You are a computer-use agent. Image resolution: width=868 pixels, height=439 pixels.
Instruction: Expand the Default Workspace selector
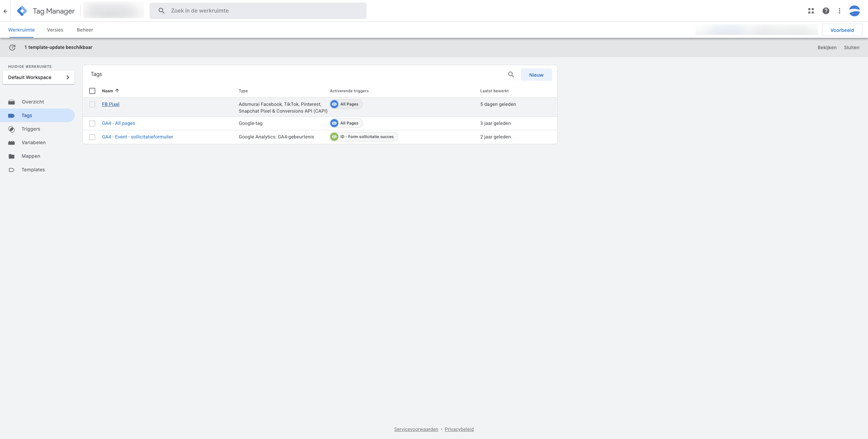pyautogui.click(x=39, y=77)
